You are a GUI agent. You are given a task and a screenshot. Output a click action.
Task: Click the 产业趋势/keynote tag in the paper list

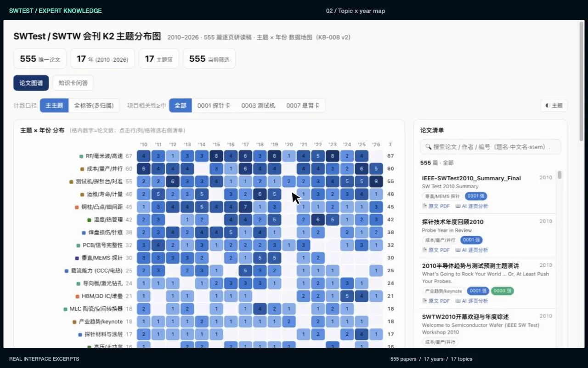[x=443, y=291]
